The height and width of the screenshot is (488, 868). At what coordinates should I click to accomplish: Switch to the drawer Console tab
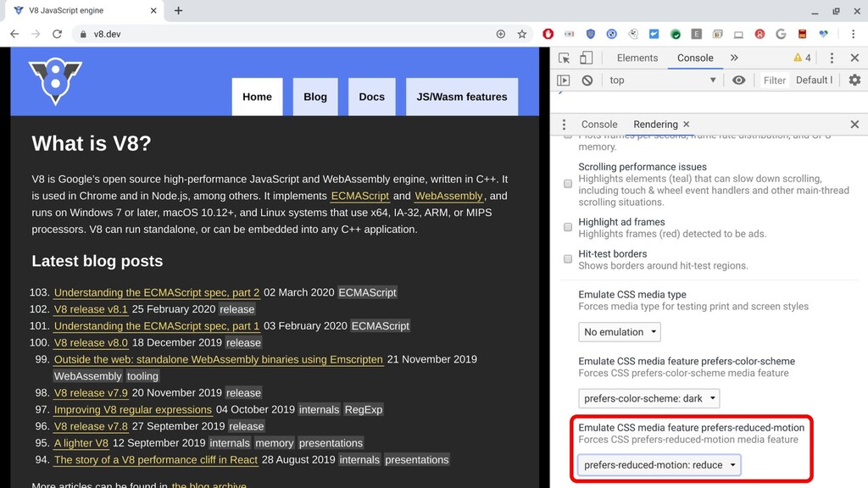click(x=599, y=125)
